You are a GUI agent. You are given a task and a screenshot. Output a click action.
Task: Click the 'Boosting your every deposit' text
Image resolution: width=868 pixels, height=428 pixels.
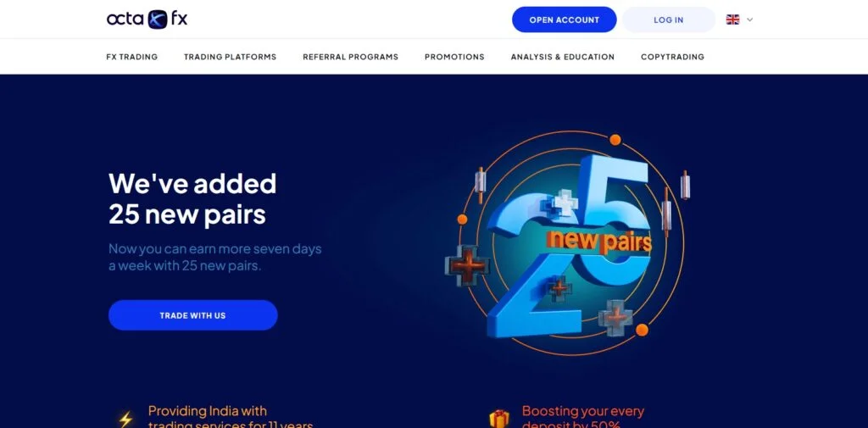click(583, 419)
